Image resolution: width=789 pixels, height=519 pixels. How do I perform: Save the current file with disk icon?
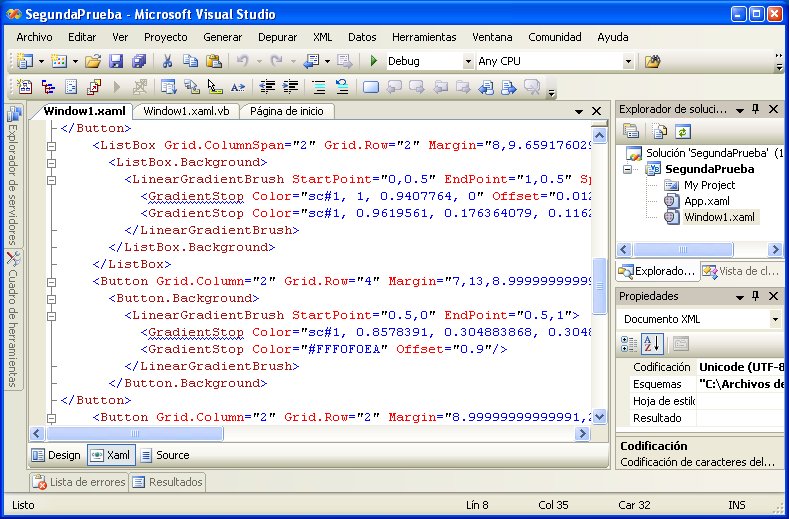click(x=116, y=61)
